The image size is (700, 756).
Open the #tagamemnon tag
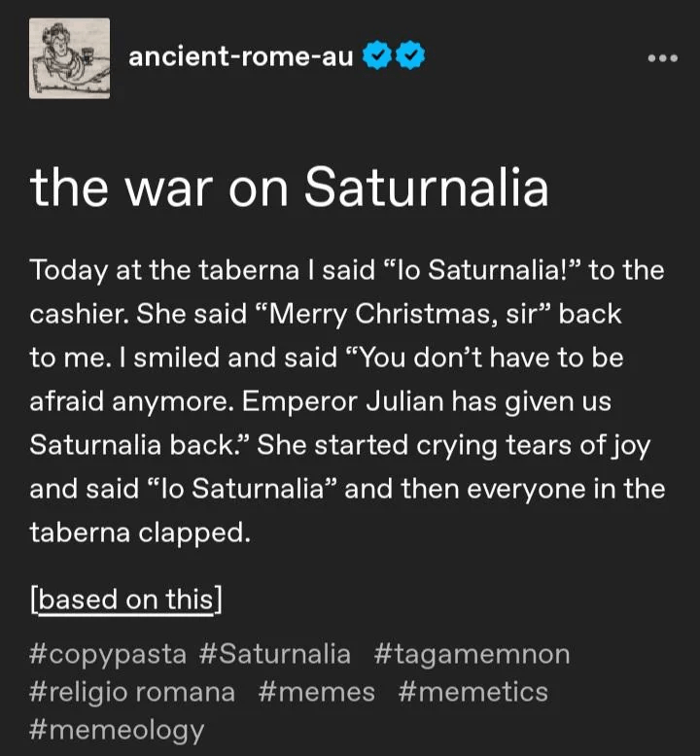point(471,653)
